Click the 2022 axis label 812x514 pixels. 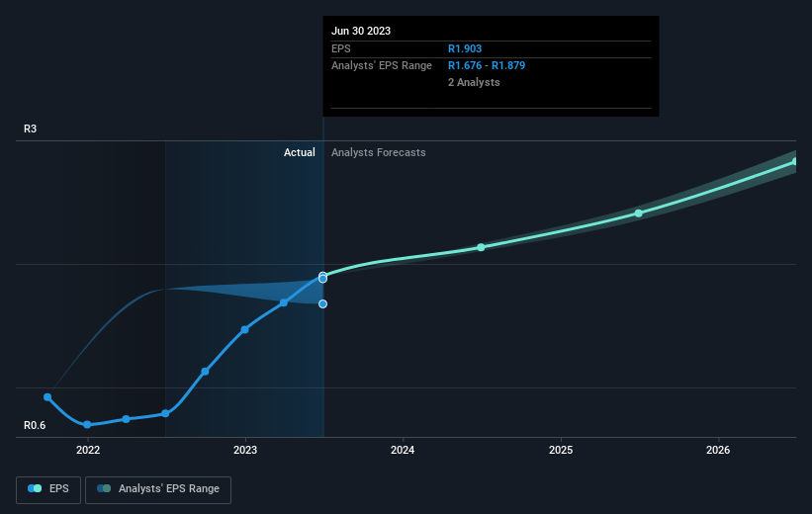[x=88, y=450]
